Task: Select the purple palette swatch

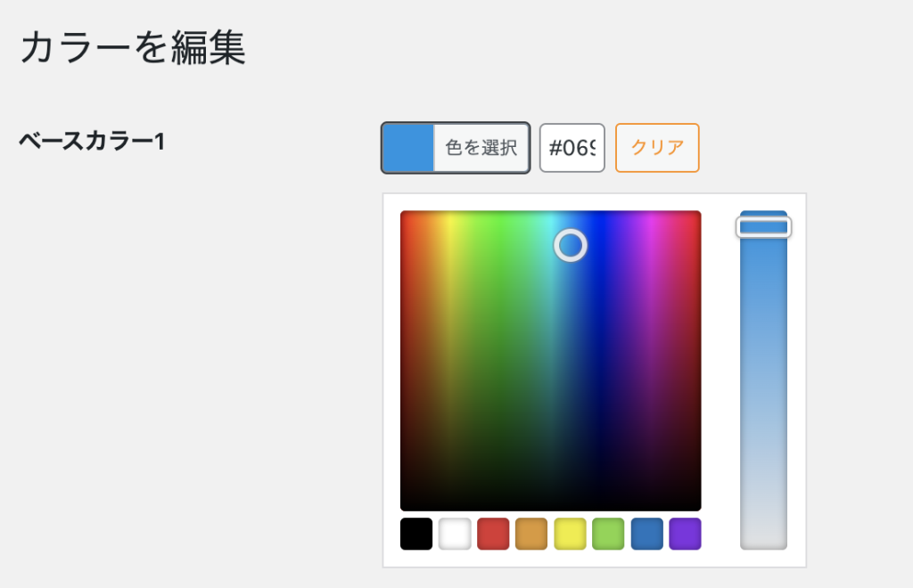Action: [685, 534]
